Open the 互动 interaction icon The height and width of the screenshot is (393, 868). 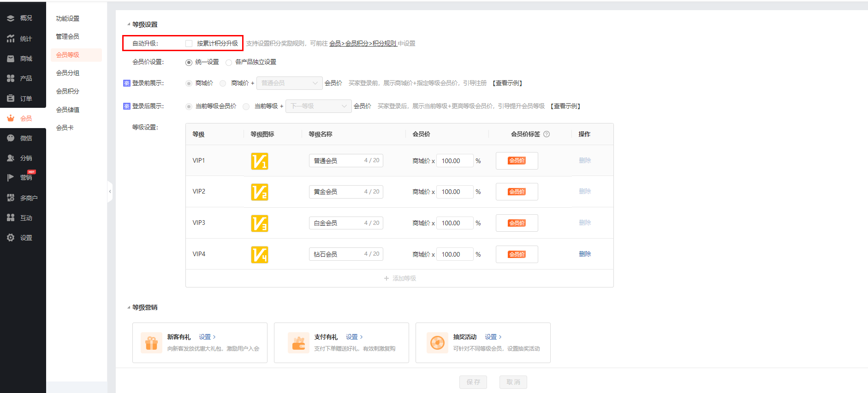[x=11, y=217]
